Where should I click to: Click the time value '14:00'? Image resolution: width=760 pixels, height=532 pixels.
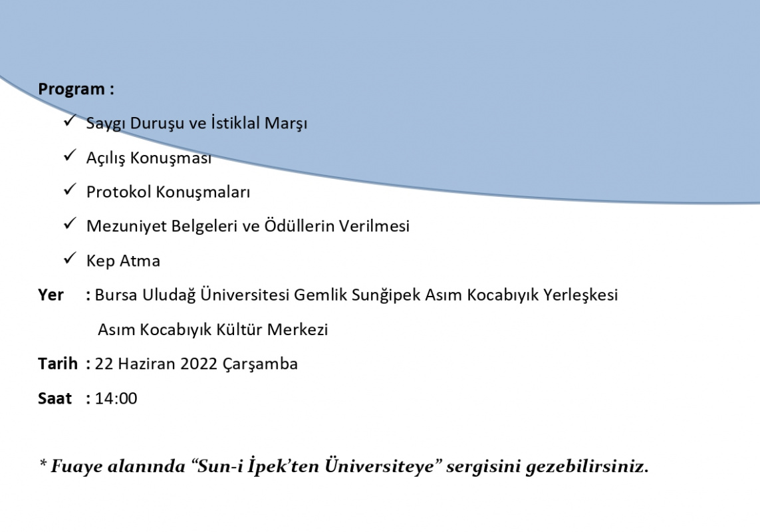(116, 398)
